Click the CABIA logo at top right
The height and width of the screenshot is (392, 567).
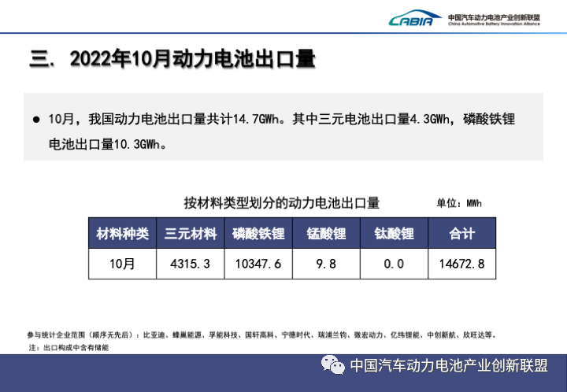[x=415, y=19]
